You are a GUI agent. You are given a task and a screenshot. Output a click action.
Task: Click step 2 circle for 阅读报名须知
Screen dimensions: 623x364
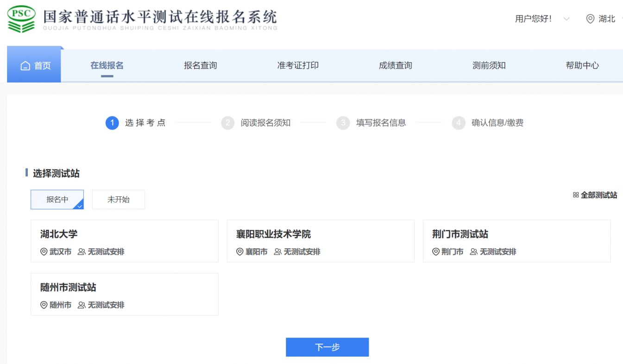227,123
